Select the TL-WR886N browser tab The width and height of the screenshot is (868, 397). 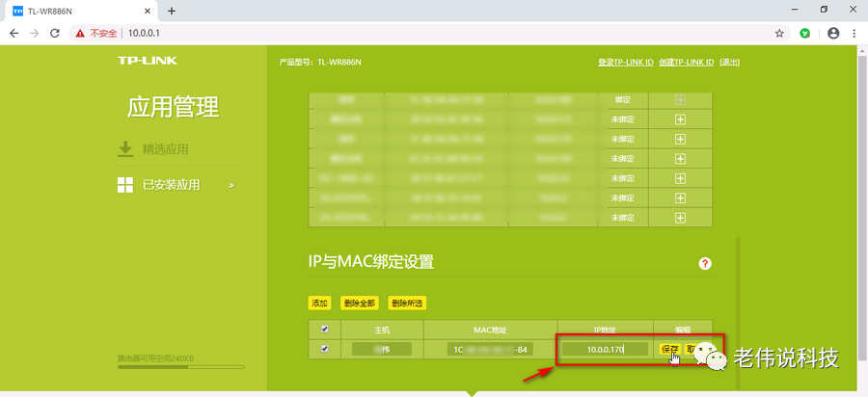coord(82,11)
